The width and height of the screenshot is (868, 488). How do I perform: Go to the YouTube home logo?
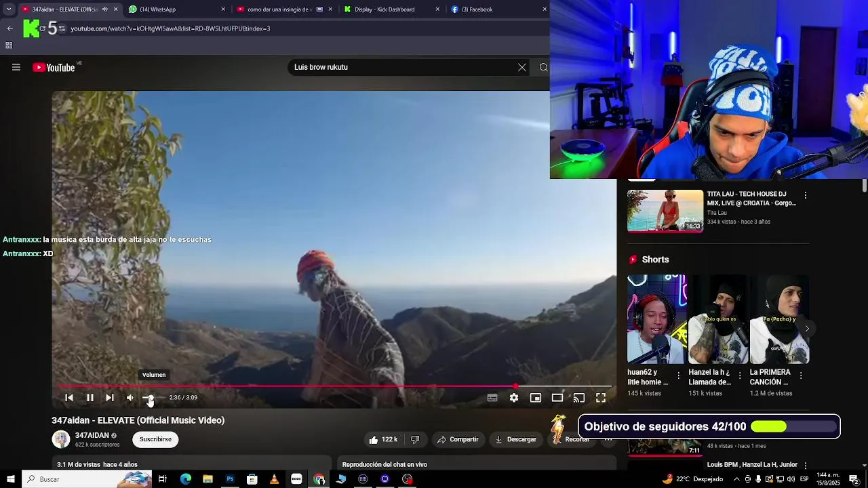54,67
